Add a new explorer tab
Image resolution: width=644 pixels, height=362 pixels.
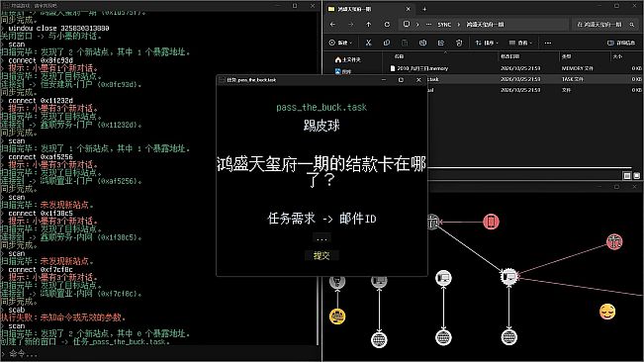pos(424,9)
